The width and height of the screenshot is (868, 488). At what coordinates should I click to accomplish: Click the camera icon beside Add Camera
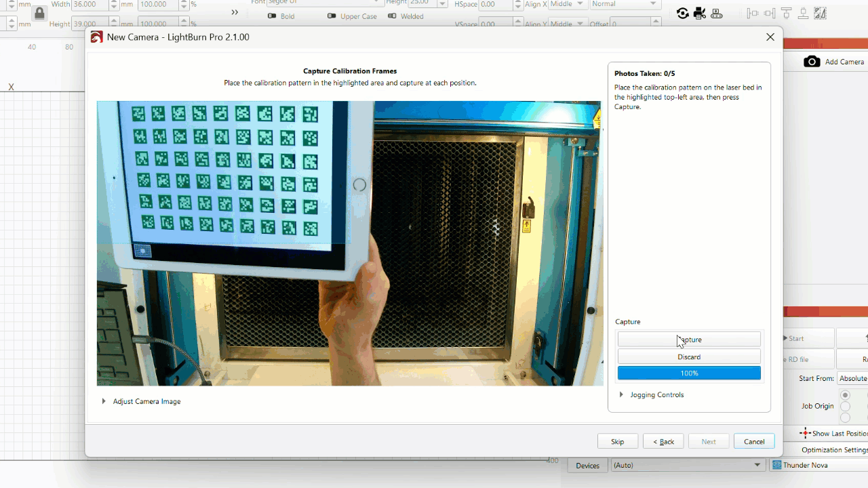click(812, 62)
